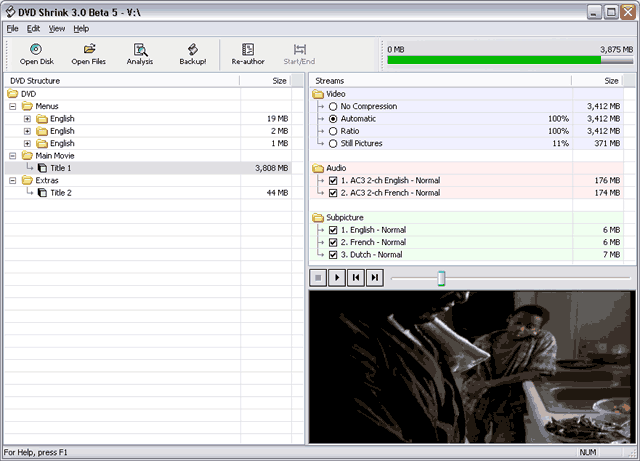This screenshot has width=640, height=461.
Task: Uncheck English subpicture stream
Action: (x=333, y=230)
